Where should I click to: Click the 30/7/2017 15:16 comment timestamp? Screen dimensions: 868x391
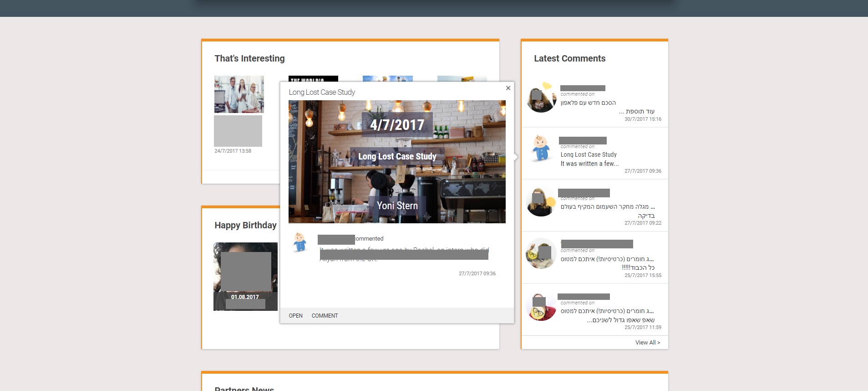tap(643, 119)
